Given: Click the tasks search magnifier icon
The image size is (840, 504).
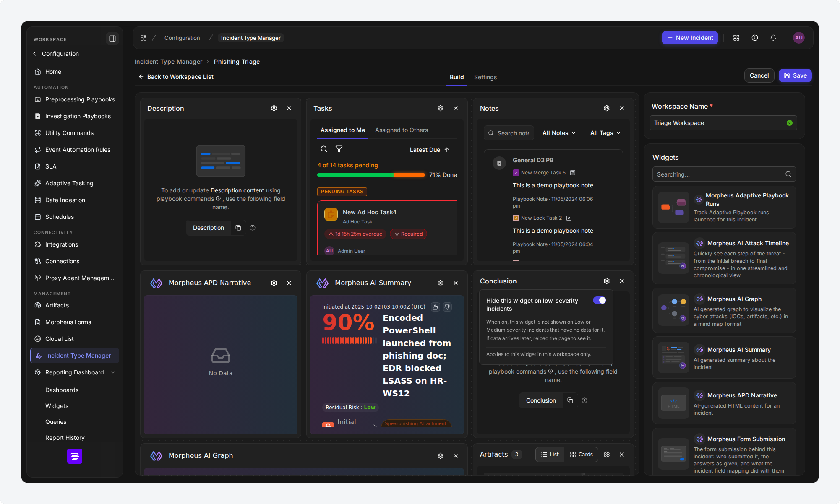Looking at the screenshot, I should (x=324, y=149).
